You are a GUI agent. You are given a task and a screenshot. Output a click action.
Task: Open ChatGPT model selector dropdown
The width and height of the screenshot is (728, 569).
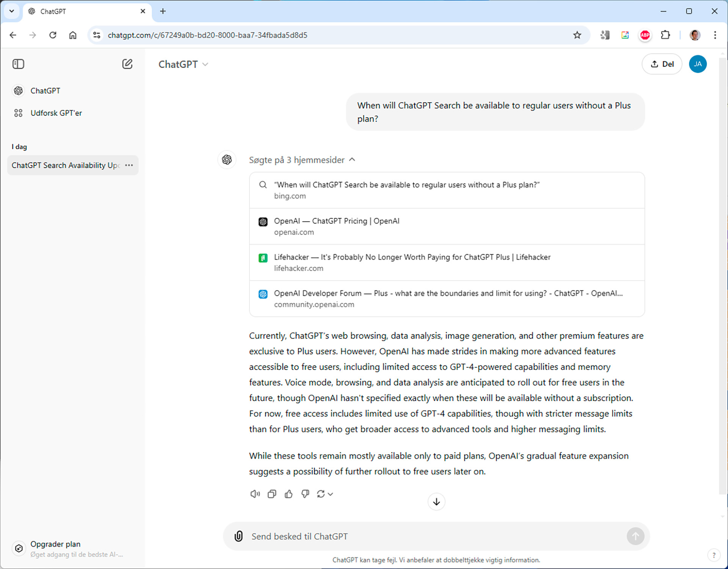(x=184, y=64)
